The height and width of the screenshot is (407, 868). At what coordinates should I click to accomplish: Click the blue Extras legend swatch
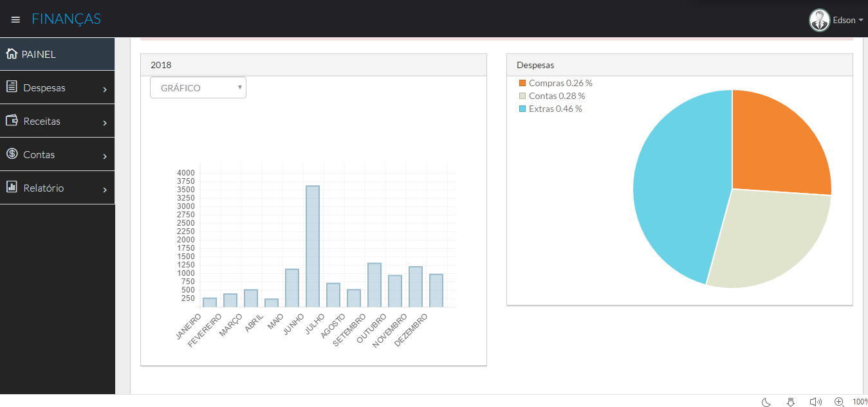522,109
